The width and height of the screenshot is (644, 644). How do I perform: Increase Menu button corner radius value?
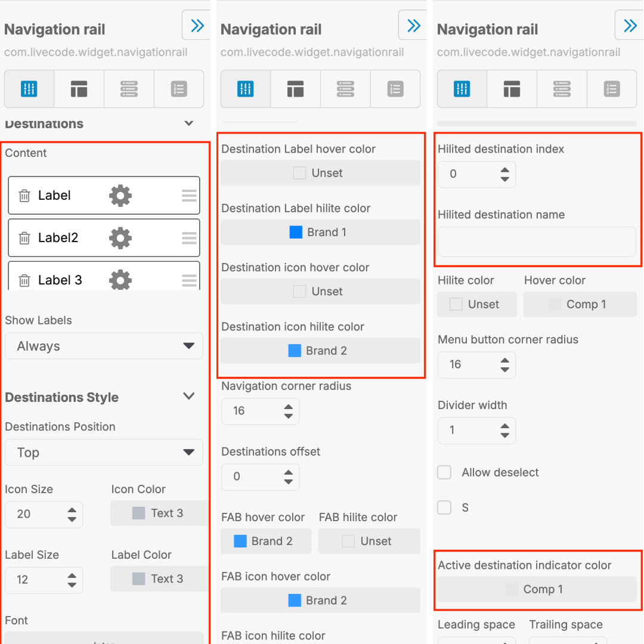tap(505, 360)
